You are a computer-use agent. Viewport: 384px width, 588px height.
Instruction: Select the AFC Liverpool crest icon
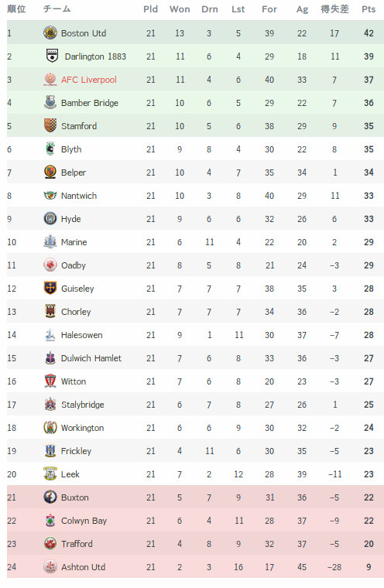(50, 80)
